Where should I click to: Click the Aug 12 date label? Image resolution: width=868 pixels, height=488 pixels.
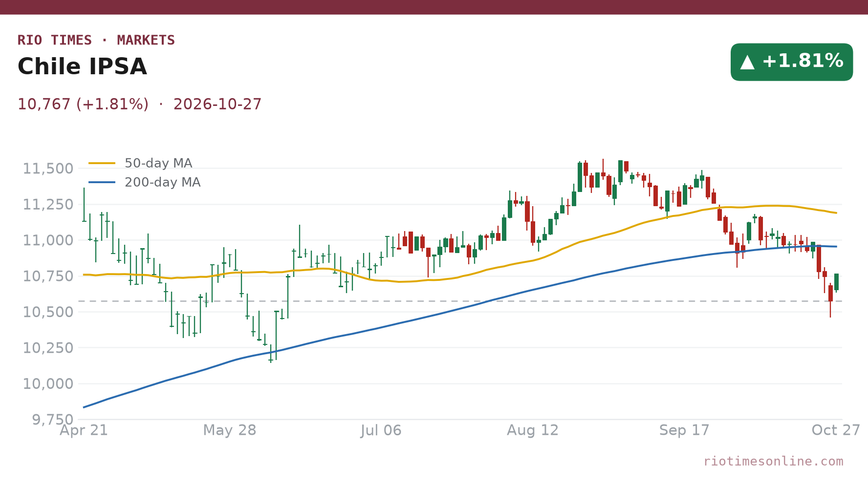[x=533, y=430]
